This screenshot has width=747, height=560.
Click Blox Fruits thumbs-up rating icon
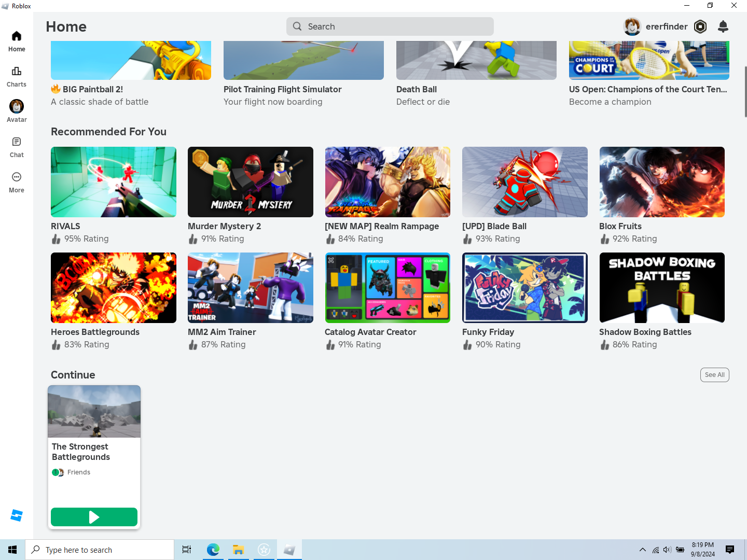click(x=605, y=239)
